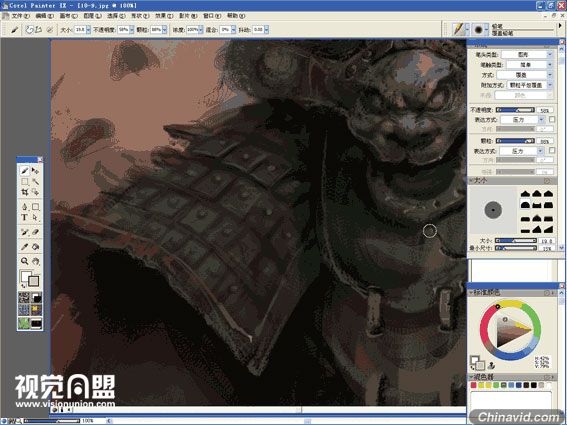Collapse the 混色器 mixer panel
Image resolution: width=567 pixels, height=425 pixels.
click(x=471, y=377)
